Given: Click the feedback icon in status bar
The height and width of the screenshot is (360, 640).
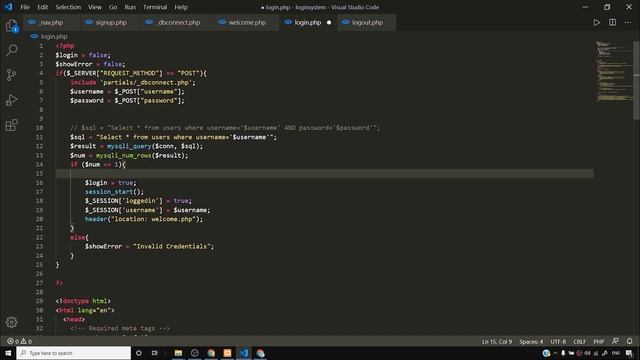Looking at the screenshot, I should point(615,341).
